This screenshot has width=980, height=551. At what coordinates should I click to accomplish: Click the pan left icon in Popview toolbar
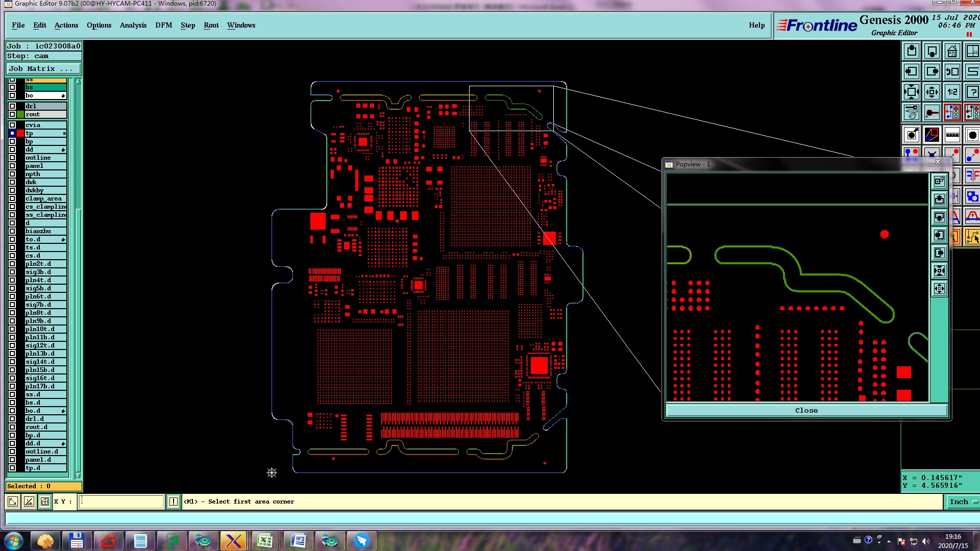click(939, 235)
